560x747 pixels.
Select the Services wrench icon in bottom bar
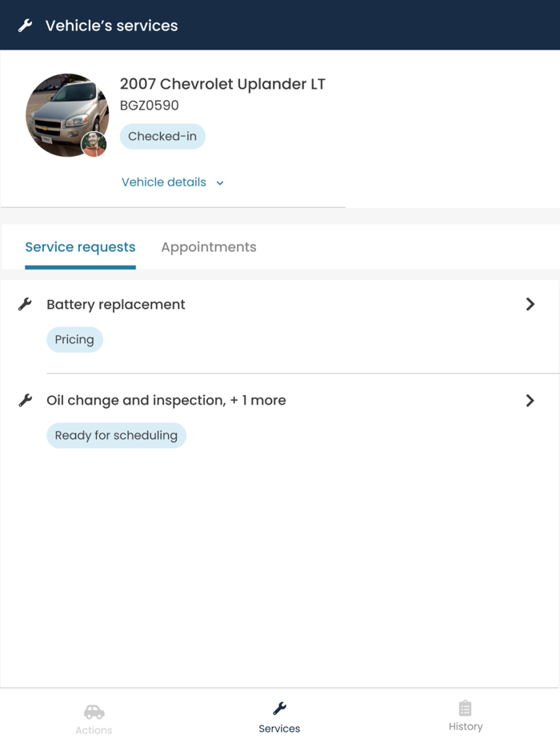tap(279, 709)
